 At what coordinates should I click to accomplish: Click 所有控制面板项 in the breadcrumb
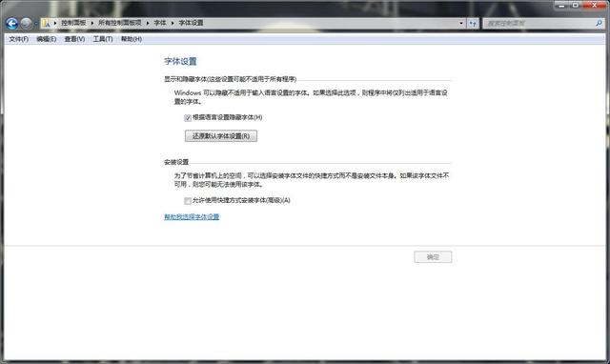click(x=120, y=23)
